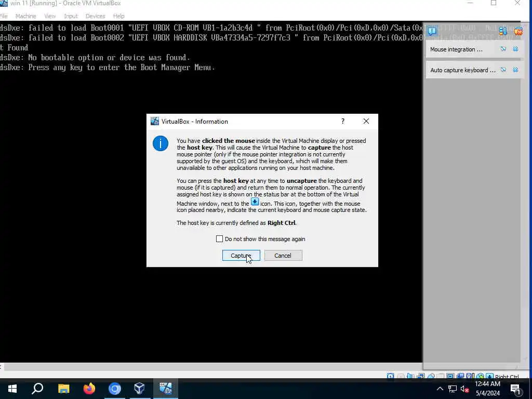This screenshot has height=399, width=532.
Task: Open File Explorer from taskbar
Action: coord(63,389)
